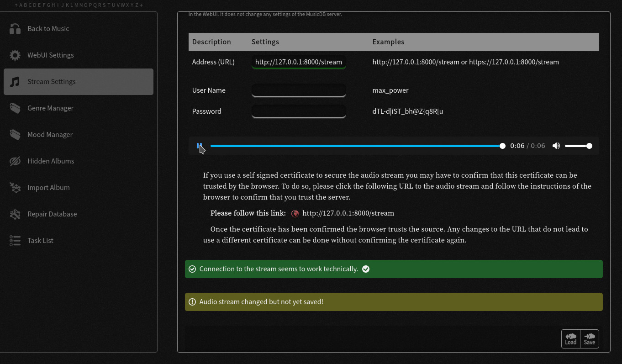Click the Address (URL) input field
622x364 pixels.
click(x=298, y=62)
